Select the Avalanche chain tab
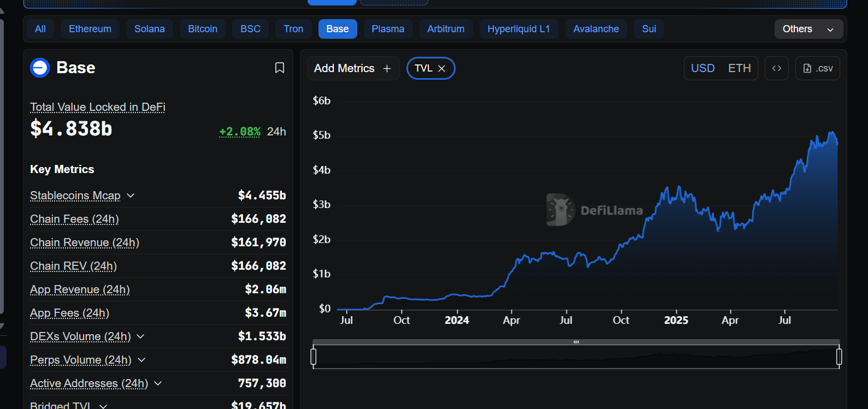 tap(596, 29)
